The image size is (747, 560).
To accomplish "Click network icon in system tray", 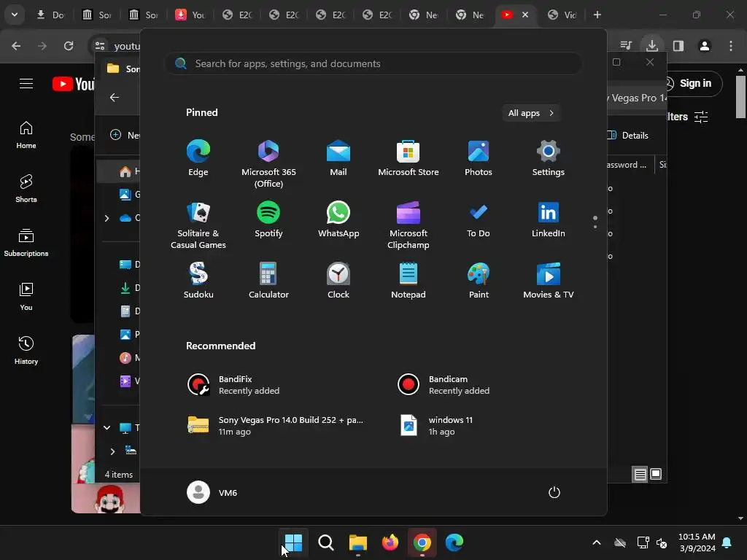I will (643, 542).
